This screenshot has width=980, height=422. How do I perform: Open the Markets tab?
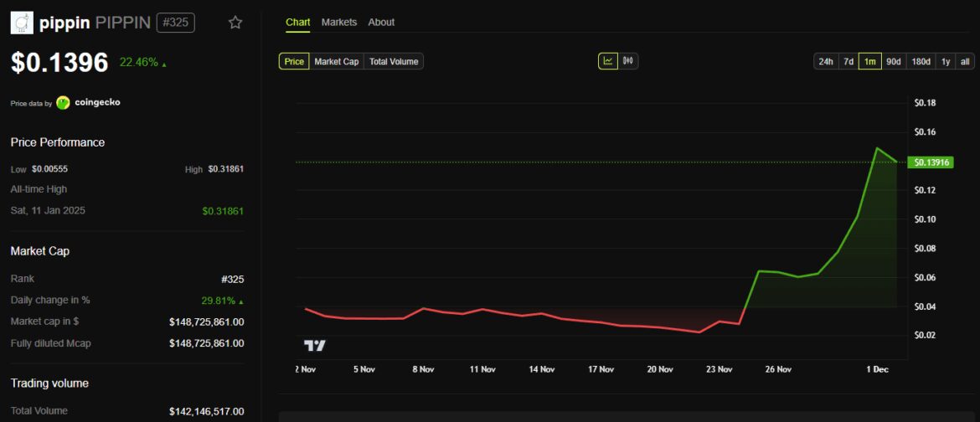coord(338,22)
